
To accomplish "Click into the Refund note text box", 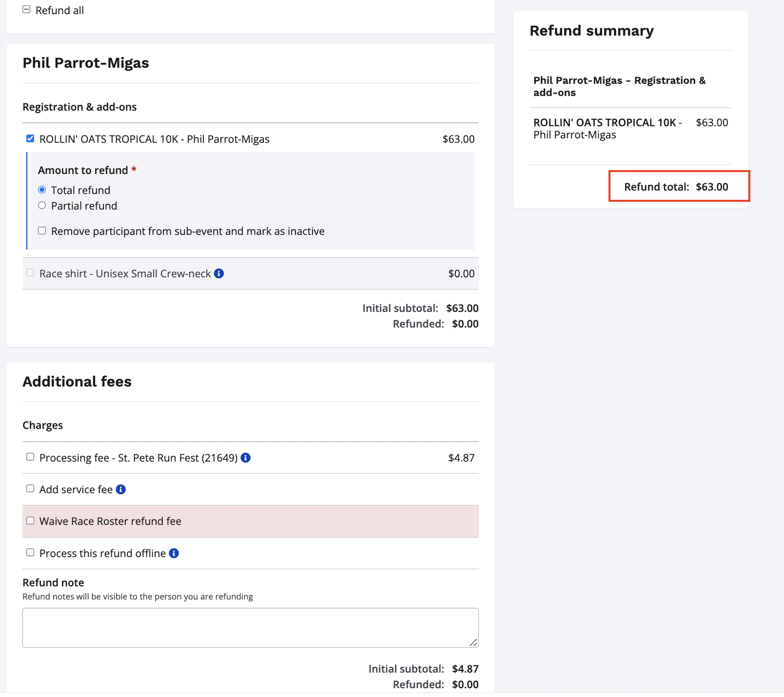I will click(x=250, y=627).
